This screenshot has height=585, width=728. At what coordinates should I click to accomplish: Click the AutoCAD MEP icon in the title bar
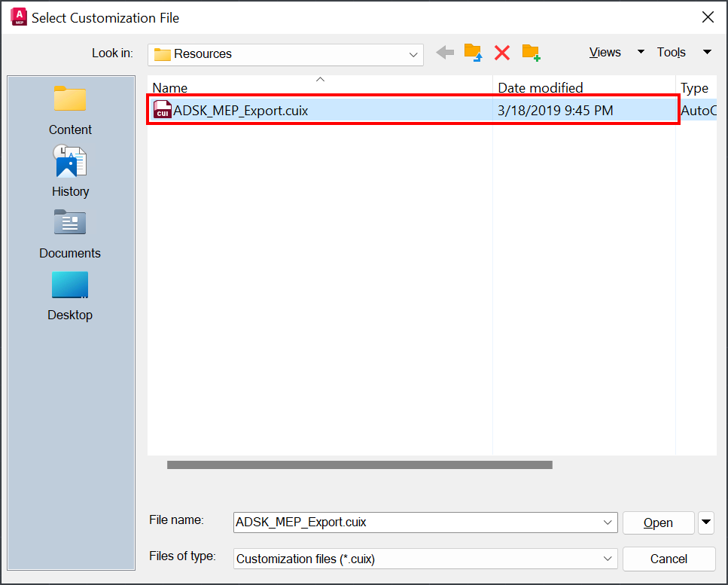tap(17, 17)
